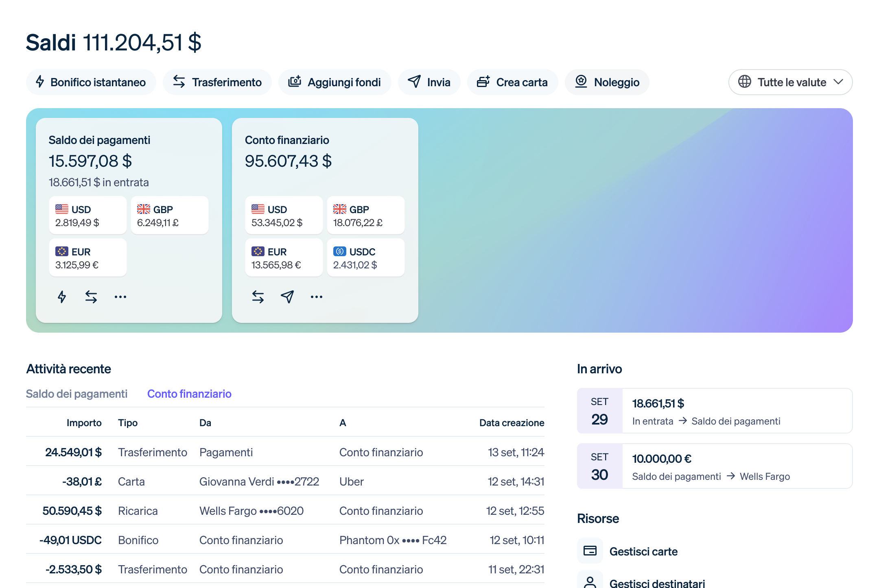The height and width of the screenshot is (588, 879).
Task: Open the Gestisci destinatari link
Action: tap(657, 583)
